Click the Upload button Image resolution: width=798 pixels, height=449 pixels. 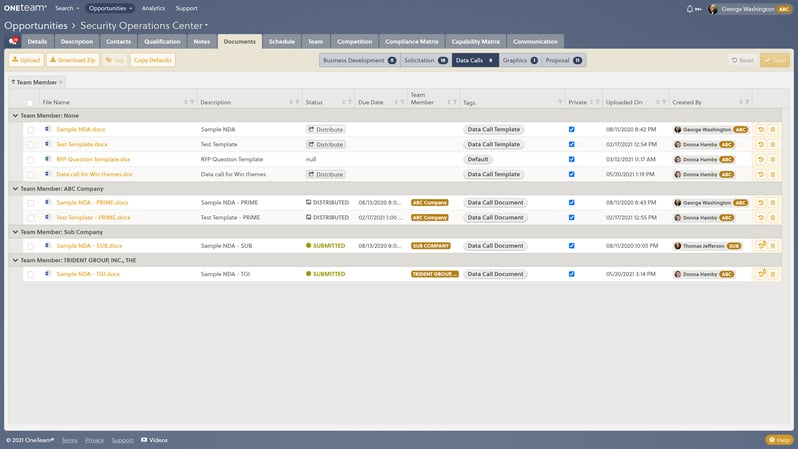[26, 60]
